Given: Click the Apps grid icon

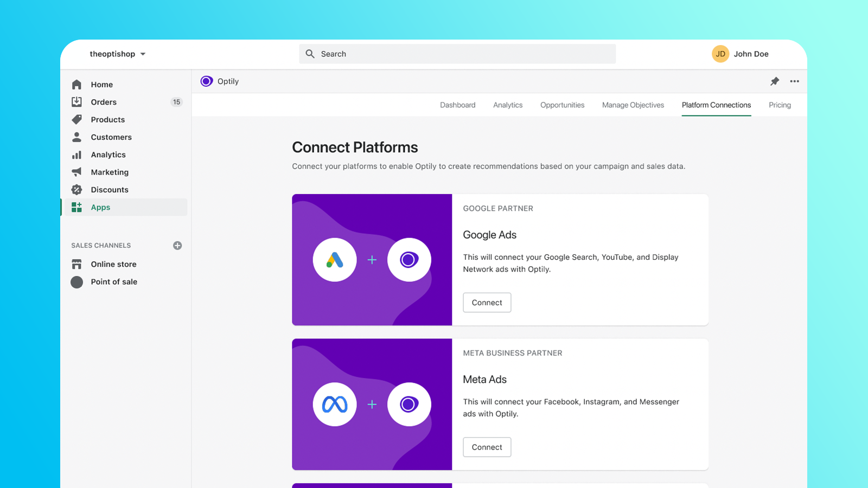Looking at the screenshot, I should (x=76, y=207).
